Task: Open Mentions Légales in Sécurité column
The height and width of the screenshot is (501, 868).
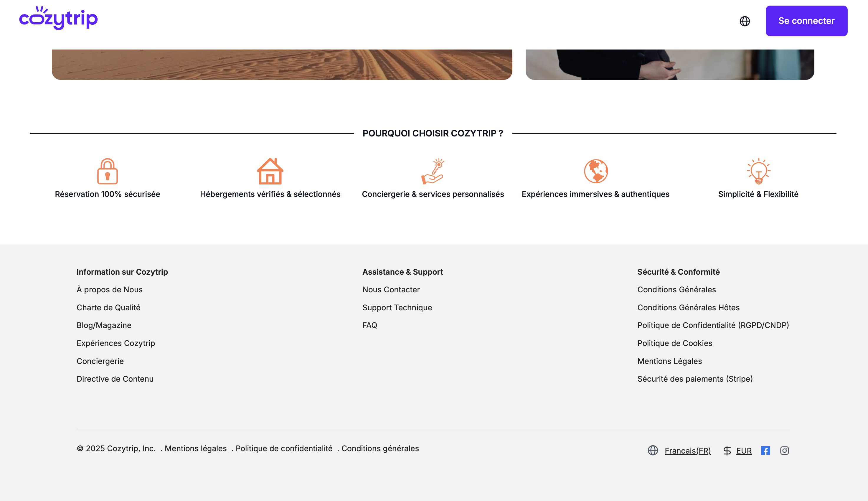Action: coord(669,361)
